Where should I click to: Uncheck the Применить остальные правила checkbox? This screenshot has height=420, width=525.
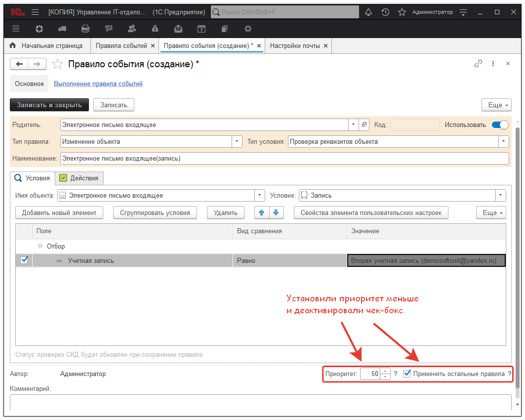(407, 374)
